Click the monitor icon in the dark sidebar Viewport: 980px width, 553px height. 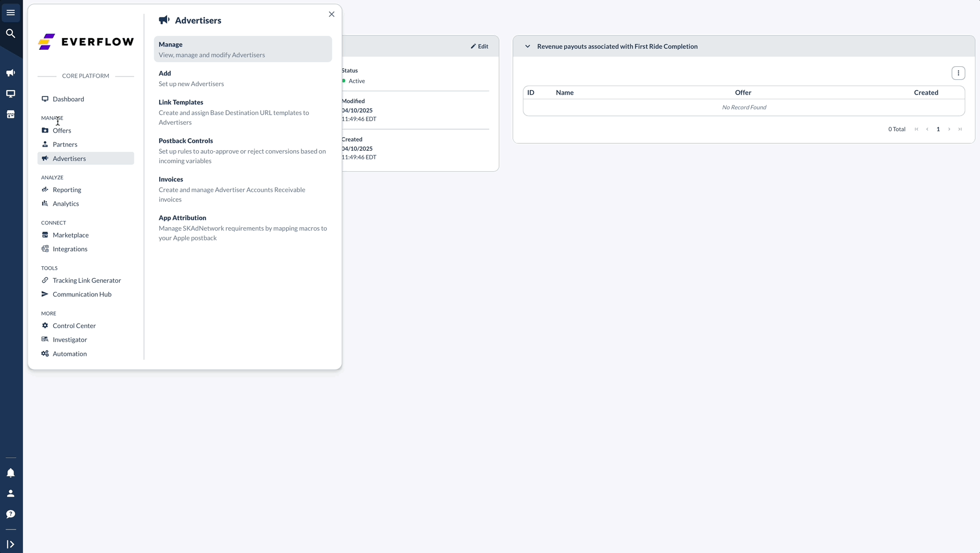click(11, 94)
